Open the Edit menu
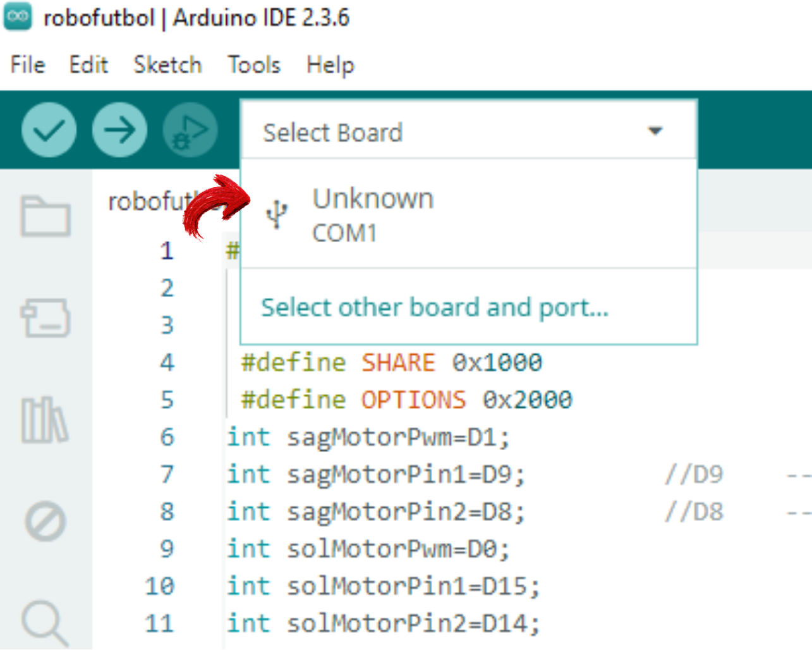The height and width of the screenshot is (650, 812). (88, 64)
